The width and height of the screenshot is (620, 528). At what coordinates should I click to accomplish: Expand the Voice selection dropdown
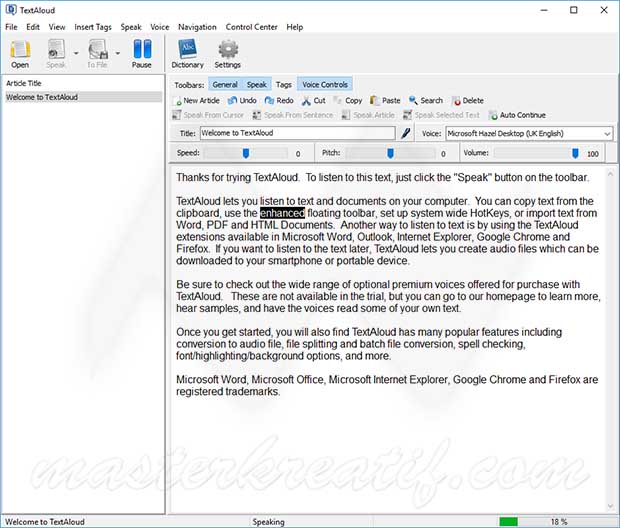click(607, 132)
